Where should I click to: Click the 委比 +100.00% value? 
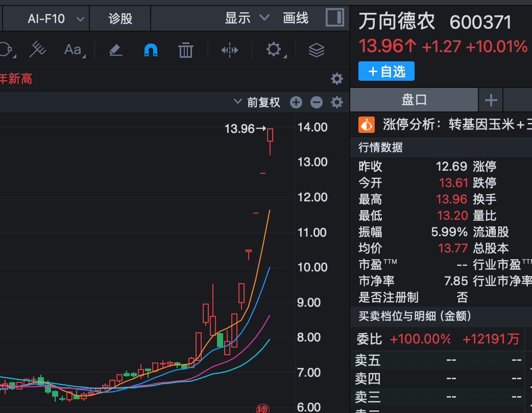pos(420,339)
